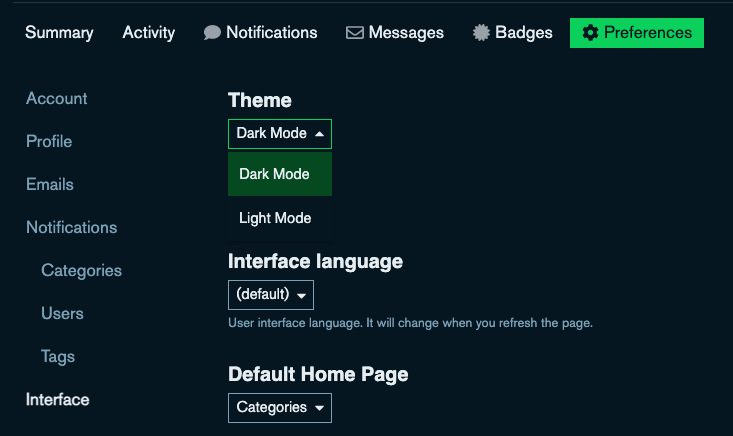Click the caret arrow on Theme dropdown
Image resolution: width=733 pixels, height=436 pixels.
point(319,134)
